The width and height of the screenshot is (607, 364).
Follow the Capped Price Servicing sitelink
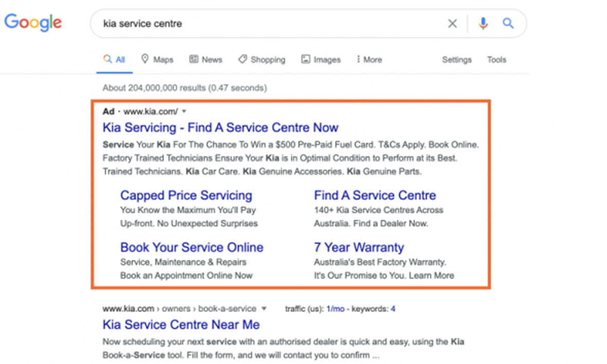(186, 195)
